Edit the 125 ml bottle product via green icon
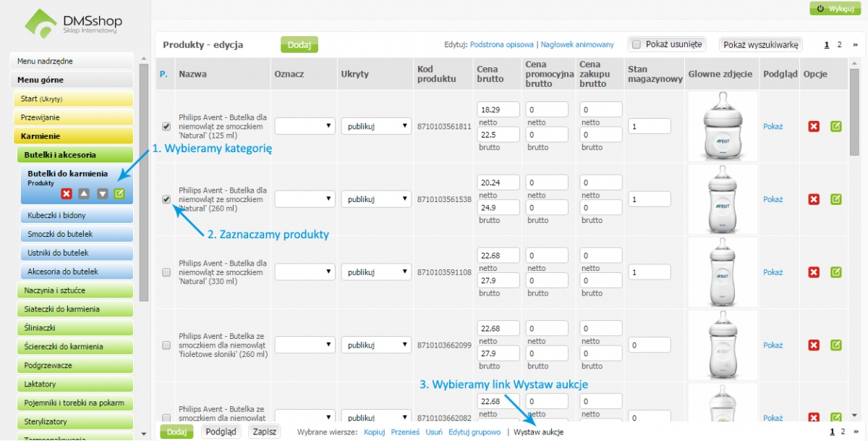The image size is (868, 441). (x=836, y=126)
